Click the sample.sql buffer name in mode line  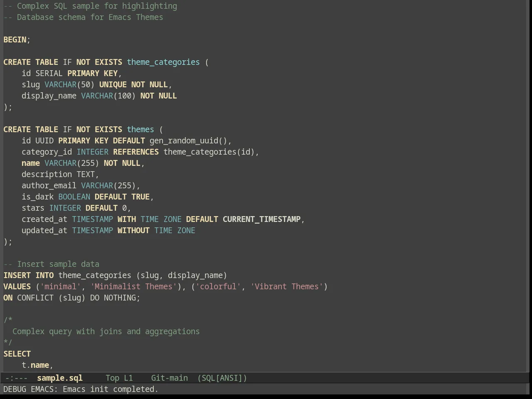pos(60,378)
